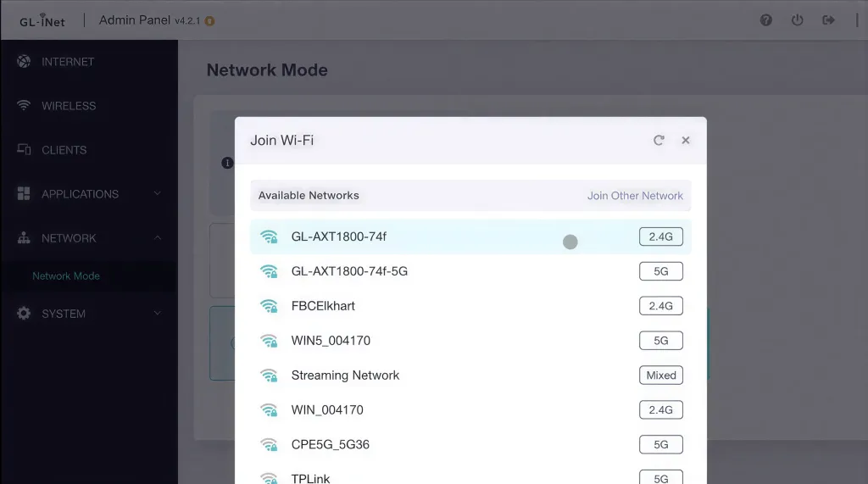Image resolution: width=868 pixels, height=484 pixels.
Task: Click the System gear icon in sidebar
Action: click(24, 313)
